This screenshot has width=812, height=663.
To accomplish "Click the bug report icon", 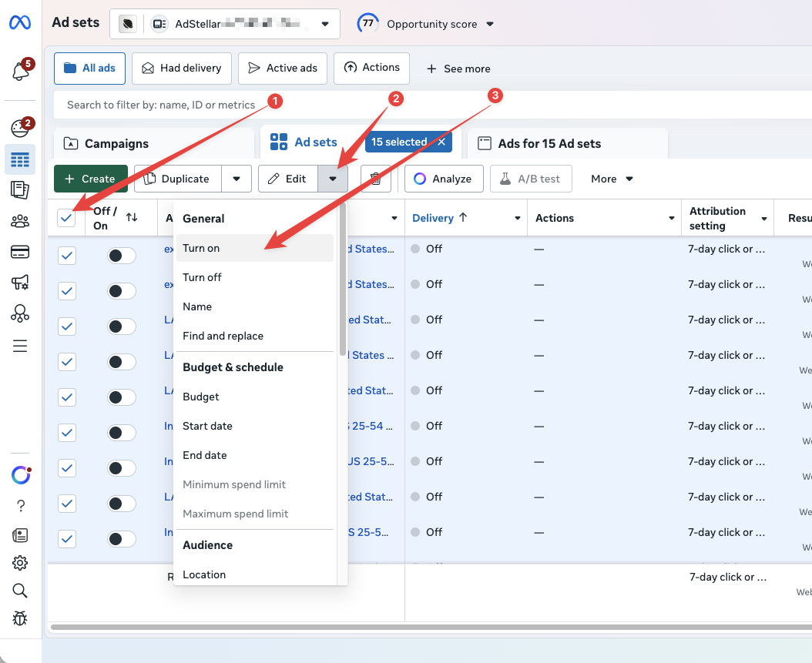I will point(20,618).
